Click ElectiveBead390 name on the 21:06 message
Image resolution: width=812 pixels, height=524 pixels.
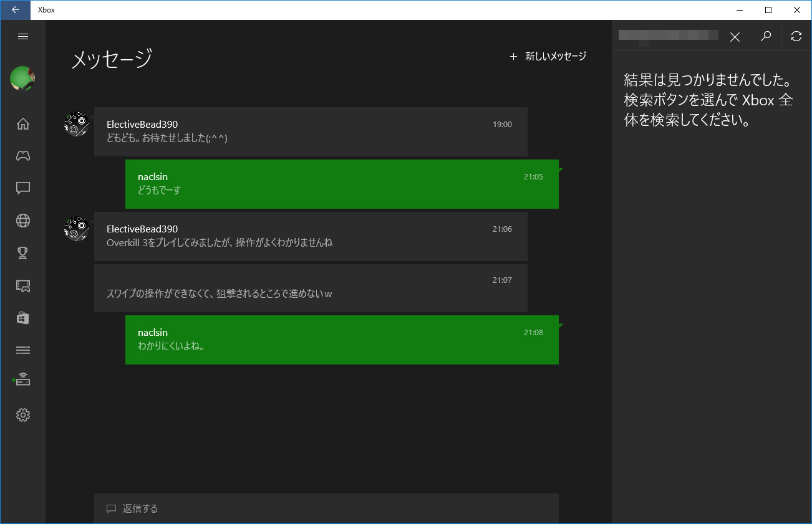tap(142, 229)
